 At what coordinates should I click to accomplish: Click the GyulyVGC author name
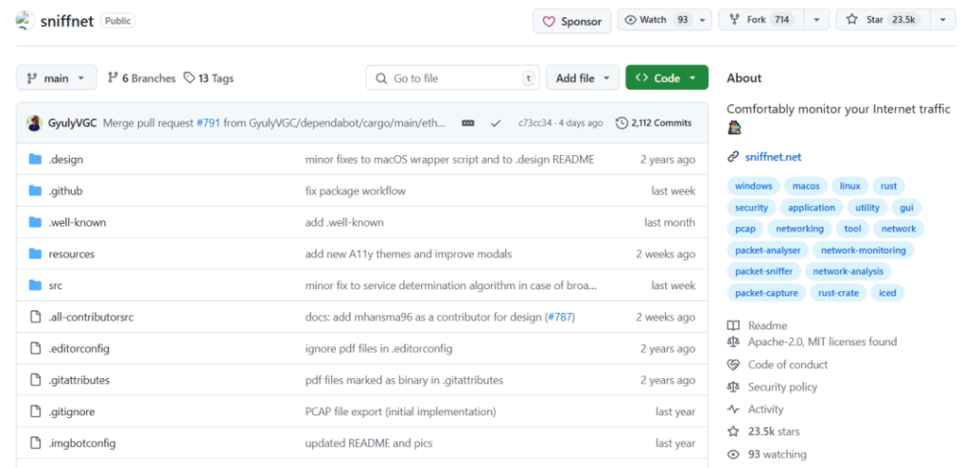click(73, 123)
